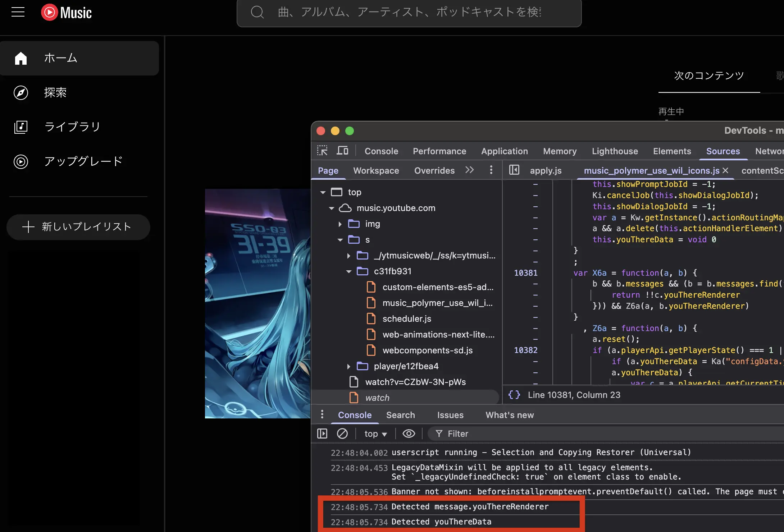Open web-animations-next-lite file
This screenshot has height=532, width=784.
pyautogui.click(x=430, y=335)
